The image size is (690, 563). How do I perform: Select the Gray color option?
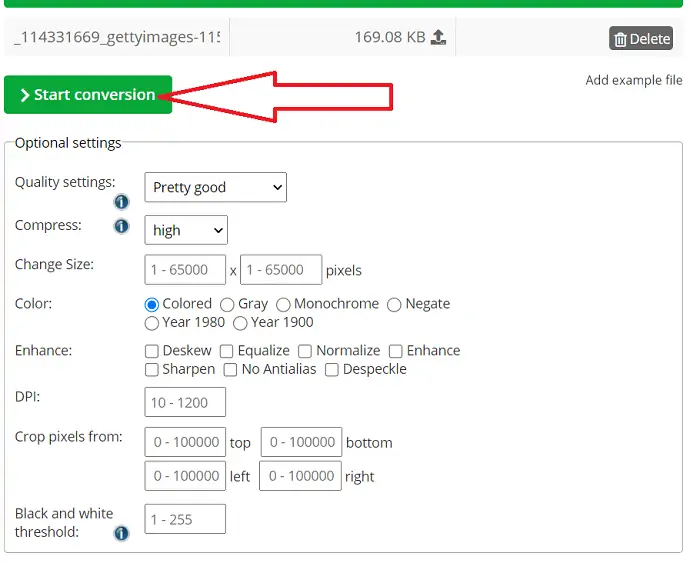(x=227, y=304)
